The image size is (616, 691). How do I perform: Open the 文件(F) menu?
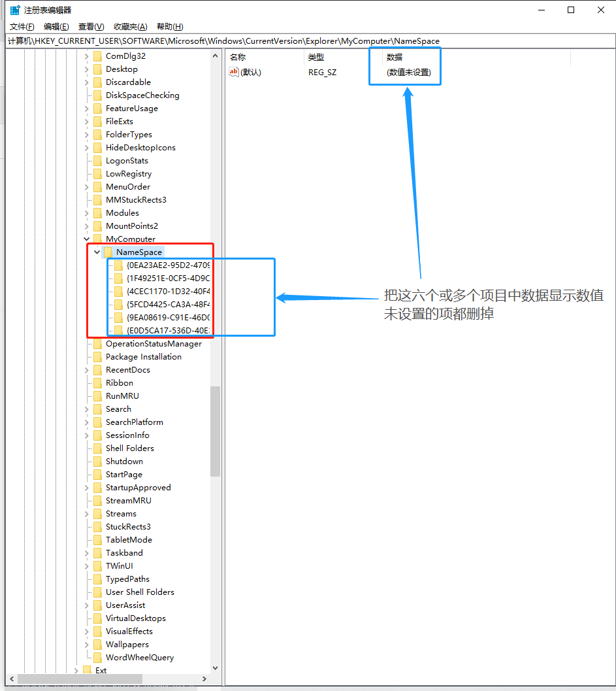[x=22, y=26]
